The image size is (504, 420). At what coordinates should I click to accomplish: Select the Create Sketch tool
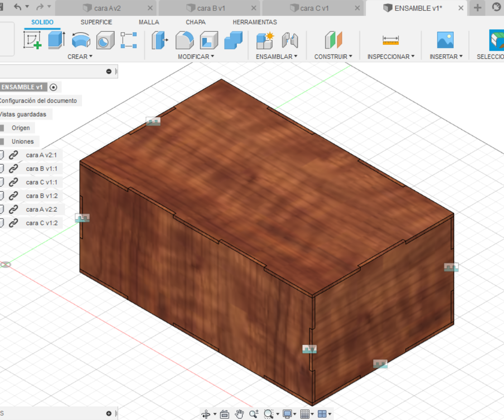tap(33, 40)
